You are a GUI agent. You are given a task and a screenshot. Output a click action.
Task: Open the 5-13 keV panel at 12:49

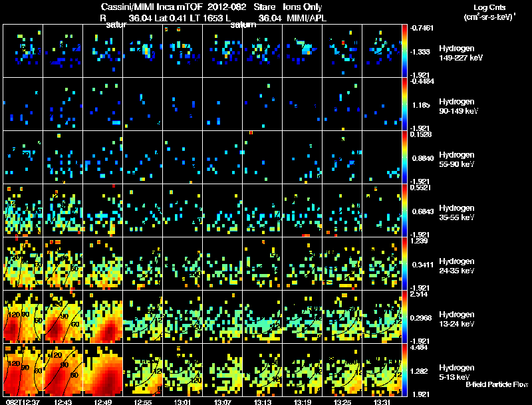coord(103,370)
